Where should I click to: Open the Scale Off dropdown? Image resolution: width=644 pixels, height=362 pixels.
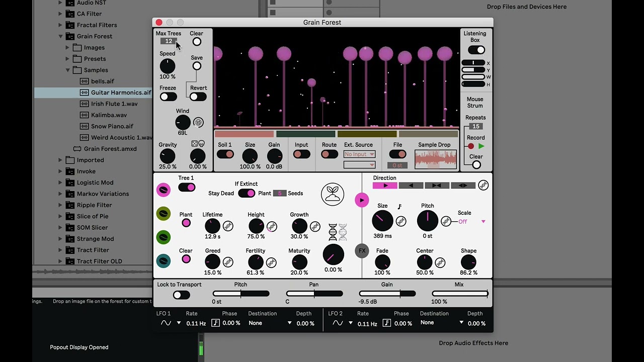(x=472, y=222)
